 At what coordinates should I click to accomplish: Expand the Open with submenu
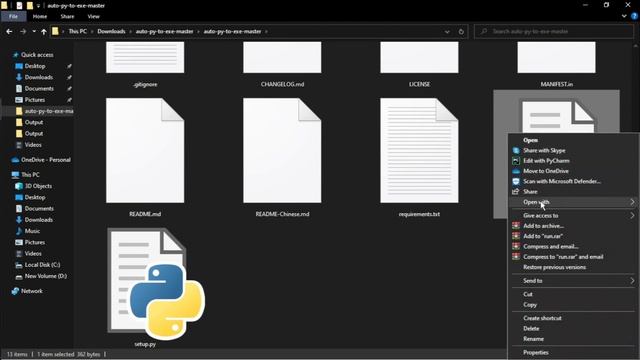(x=573, y=202)
